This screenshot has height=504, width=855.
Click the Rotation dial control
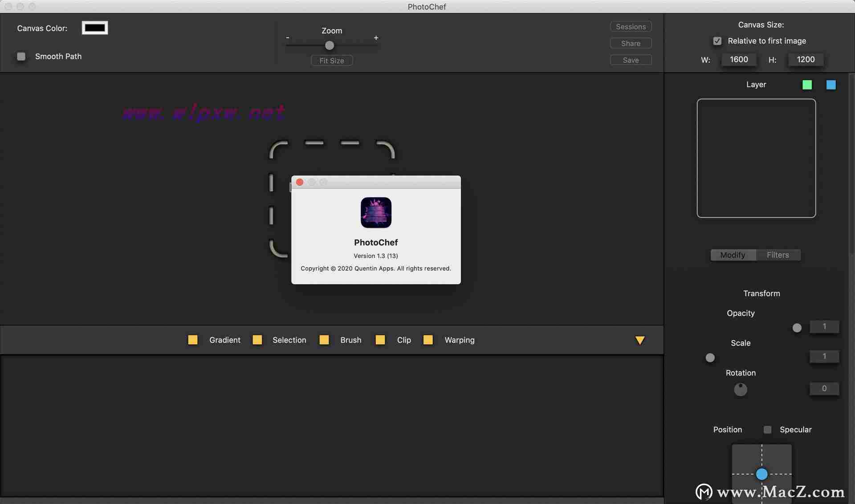[741, 389]
